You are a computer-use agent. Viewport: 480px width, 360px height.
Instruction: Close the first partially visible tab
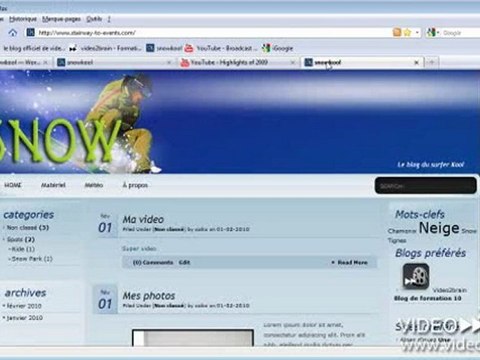click(46, 62)
